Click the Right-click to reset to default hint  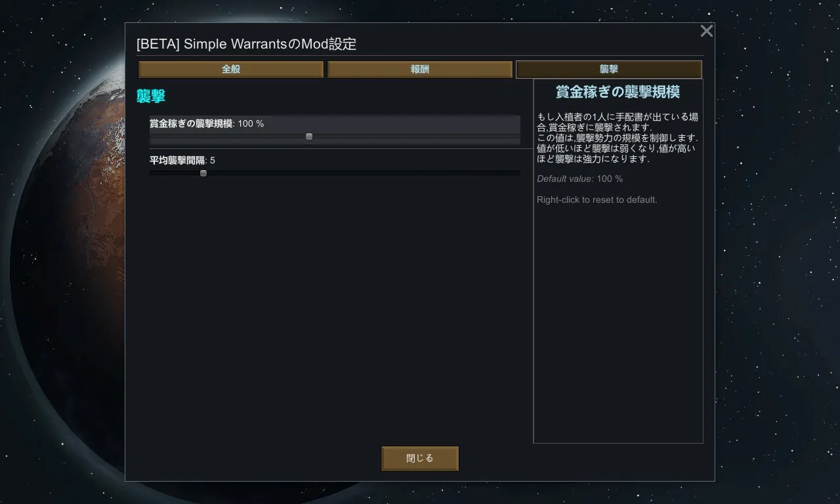click(597, 199)
